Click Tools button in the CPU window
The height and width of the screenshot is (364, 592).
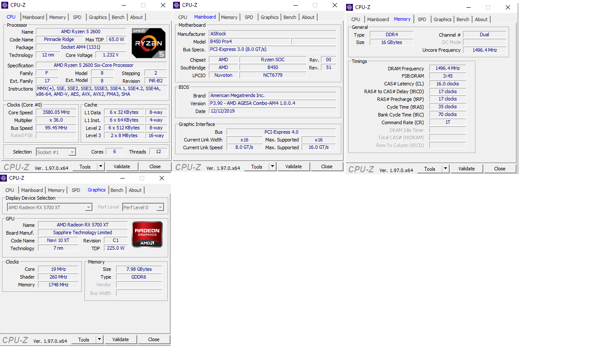tap(85, 166)
